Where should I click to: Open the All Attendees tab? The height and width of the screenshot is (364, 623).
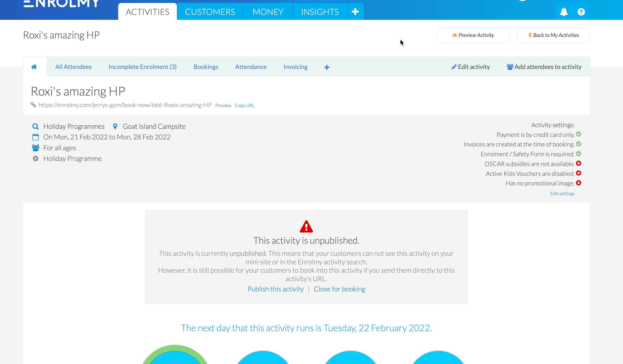[x=73, y=67]
